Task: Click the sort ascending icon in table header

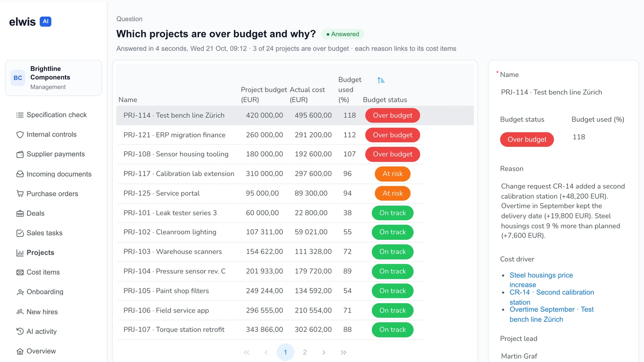Action: 381,80
